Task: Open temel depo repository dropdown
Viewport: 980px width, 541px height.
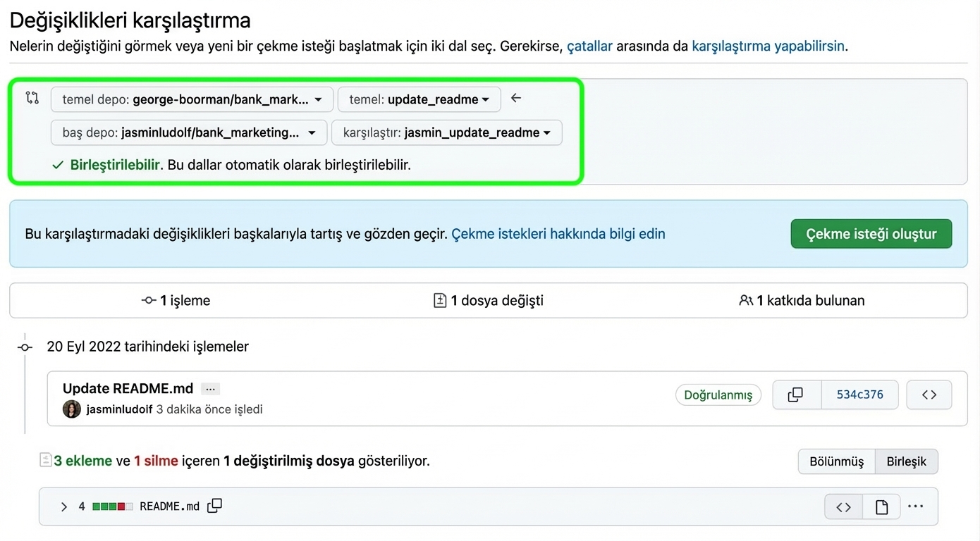Action: point(192,99)
